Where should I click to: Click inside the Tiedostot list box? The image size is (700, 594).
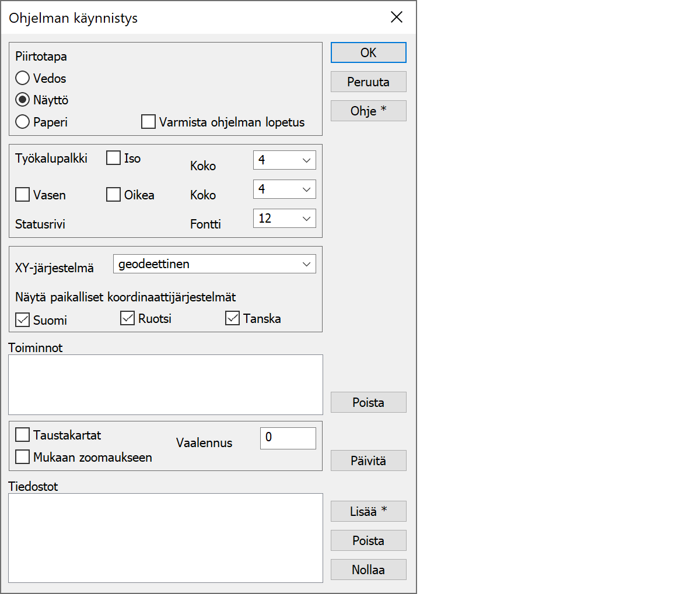click(x=166, y=538)
